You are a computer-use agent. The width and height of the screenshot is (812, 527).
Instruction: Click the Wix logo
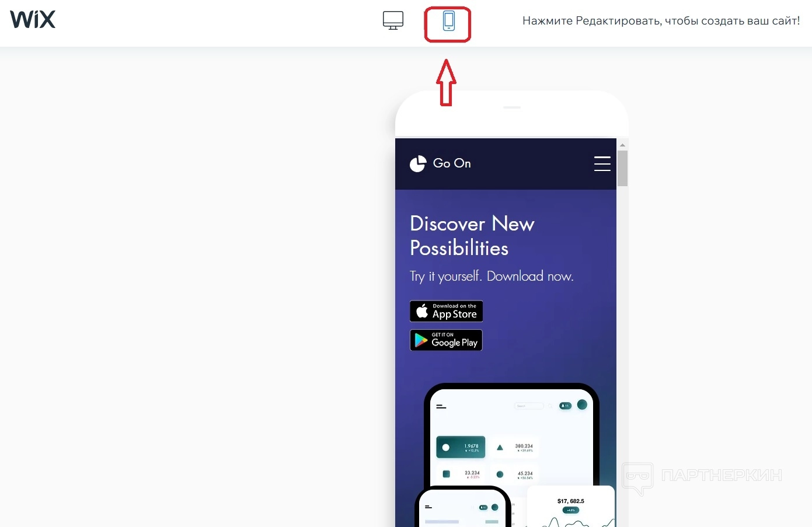click(x=33, y=20)
